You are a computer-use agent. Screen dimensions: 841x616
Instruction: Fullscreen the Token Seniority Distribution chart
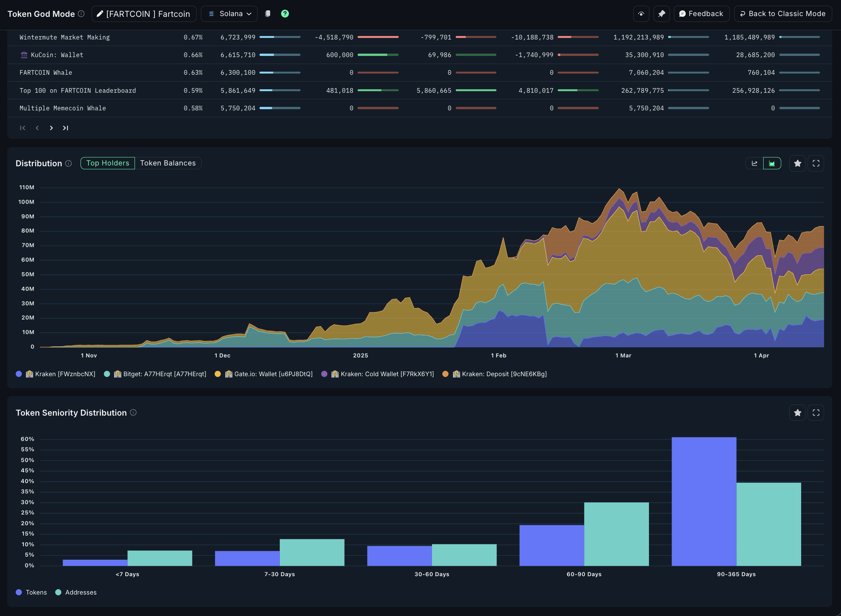coord(816,413)
